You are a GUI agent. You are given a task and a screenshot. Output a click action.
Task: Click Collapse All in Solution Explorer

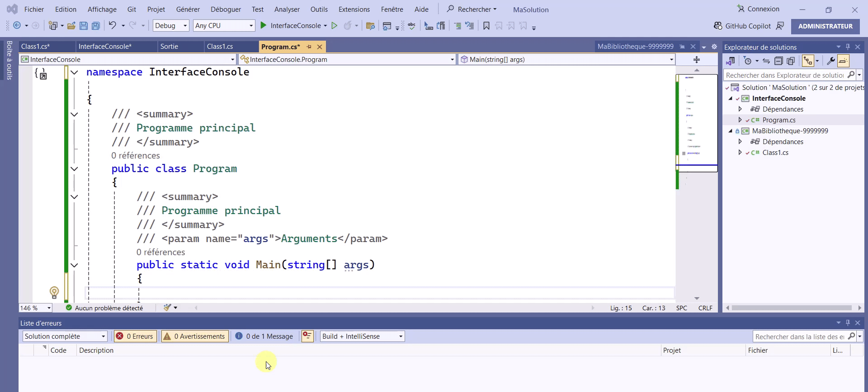point(778,61)
